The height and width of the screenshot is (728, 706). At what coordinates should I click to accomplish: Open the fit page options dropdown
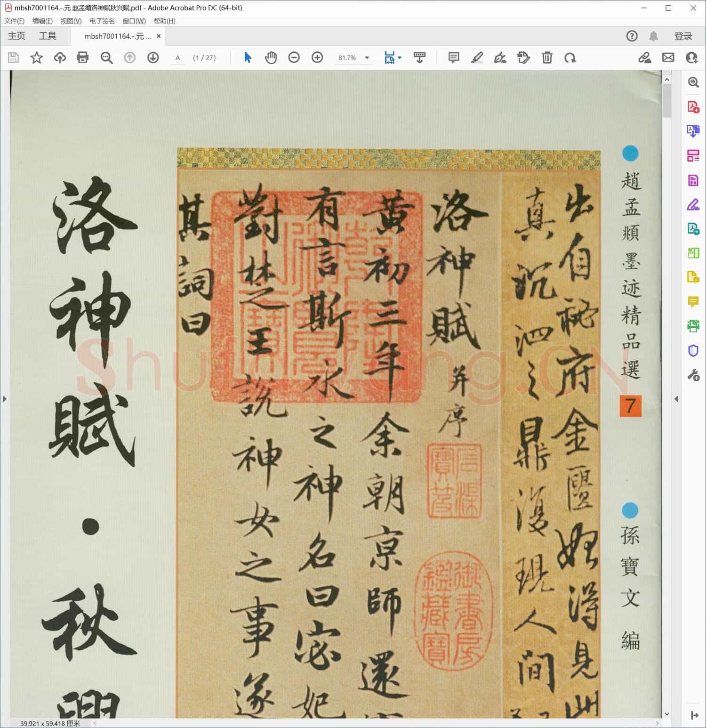400,57
